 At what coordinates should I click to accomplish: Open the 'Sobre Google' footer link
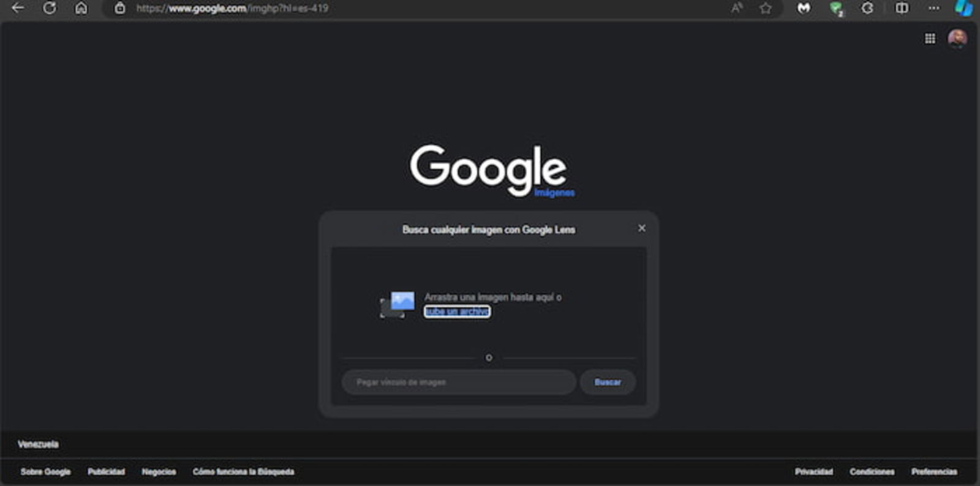click(45, 472)
